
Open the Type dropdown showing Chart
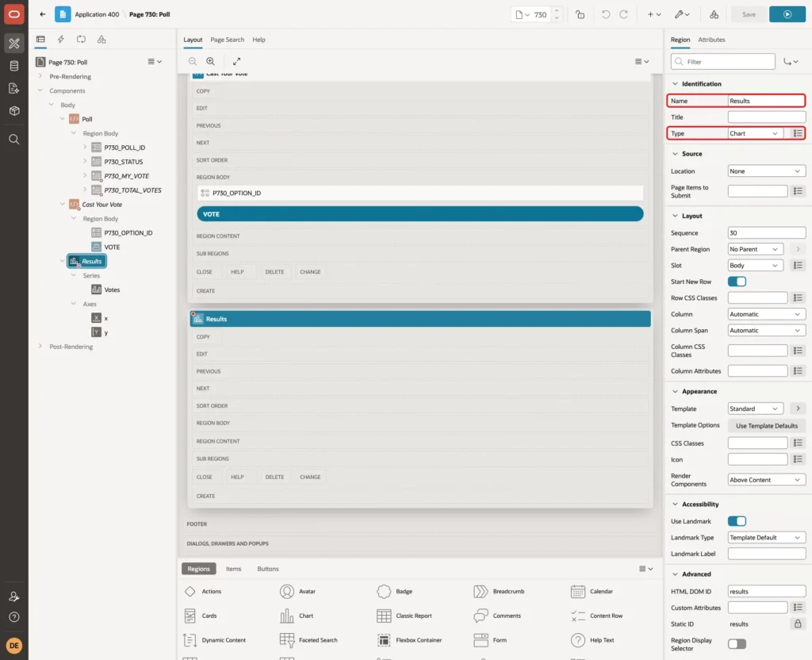[x=755, y=133]
